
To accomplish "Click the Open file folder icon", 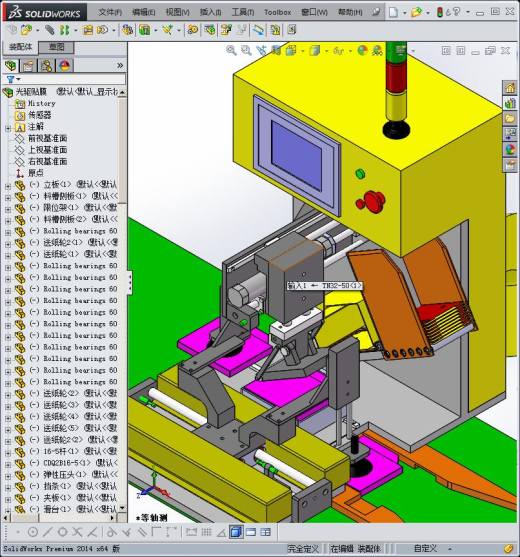I will [x=416, y=12].
